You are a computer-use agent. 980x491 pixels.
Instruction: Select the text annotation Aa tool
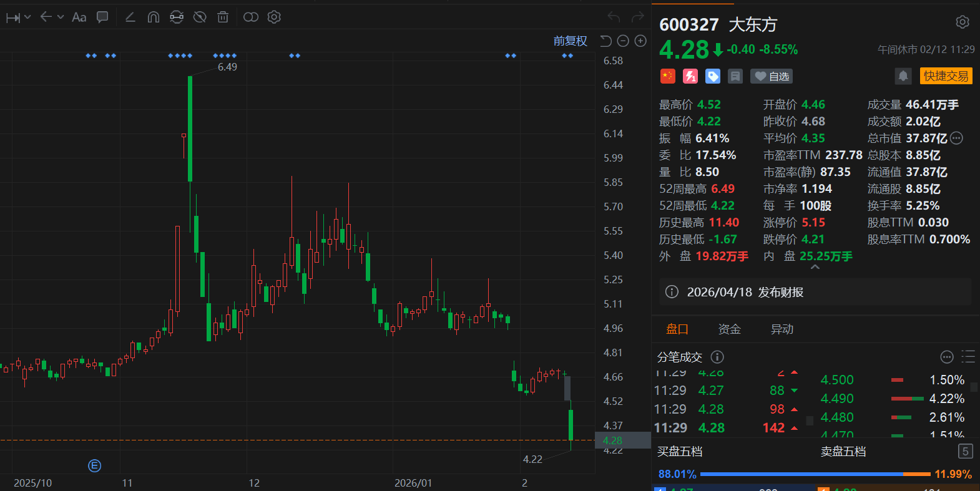point(79,17)
